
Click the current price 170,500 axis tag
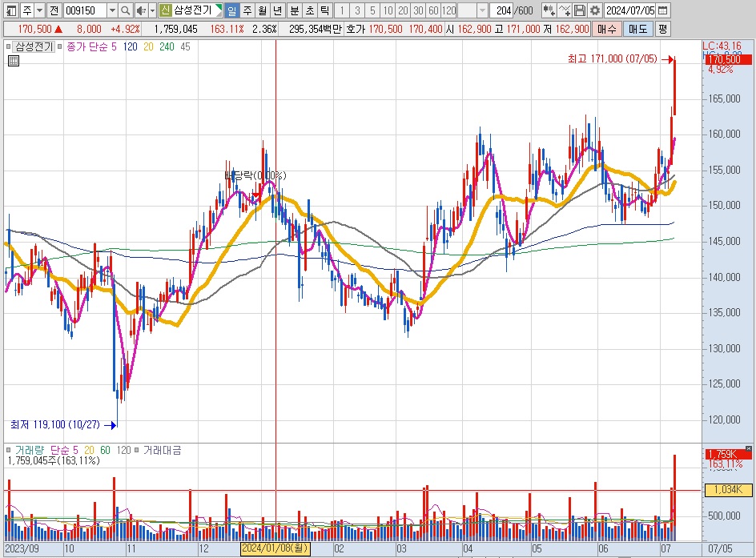coord(728,59)
